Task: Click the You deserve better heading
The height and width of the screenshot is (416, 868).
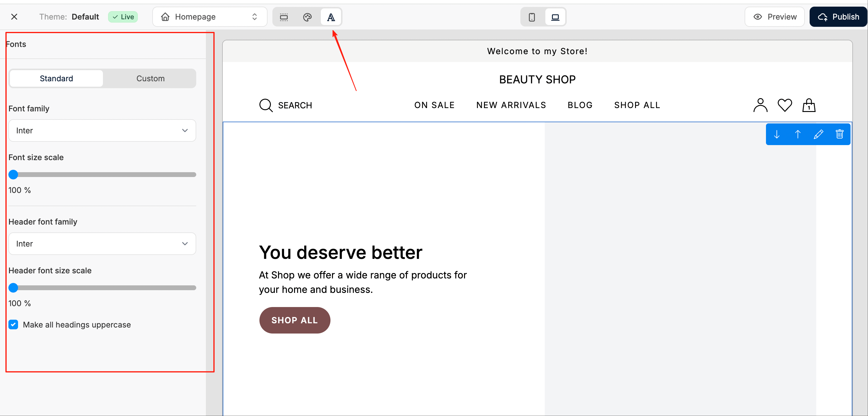Action: click(x=340, y=252)
